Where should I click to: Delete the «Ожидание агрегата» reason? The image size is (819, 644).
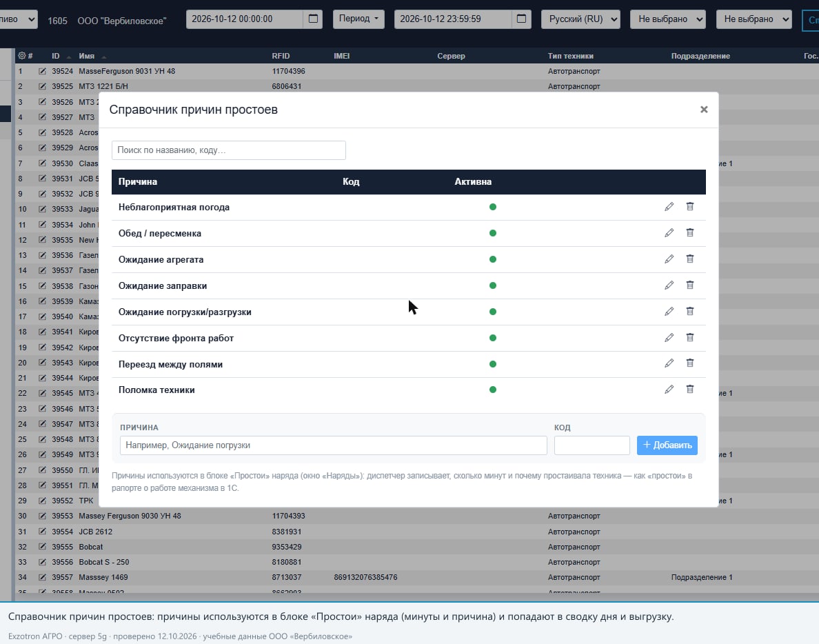tap(690, 259)
